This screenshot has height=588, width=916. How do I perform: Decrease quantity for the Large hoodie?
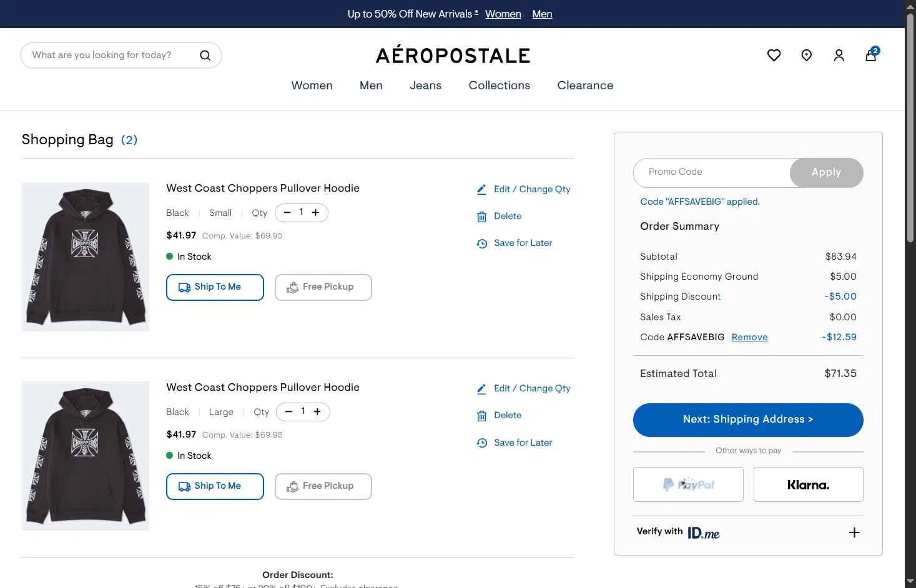288,412
